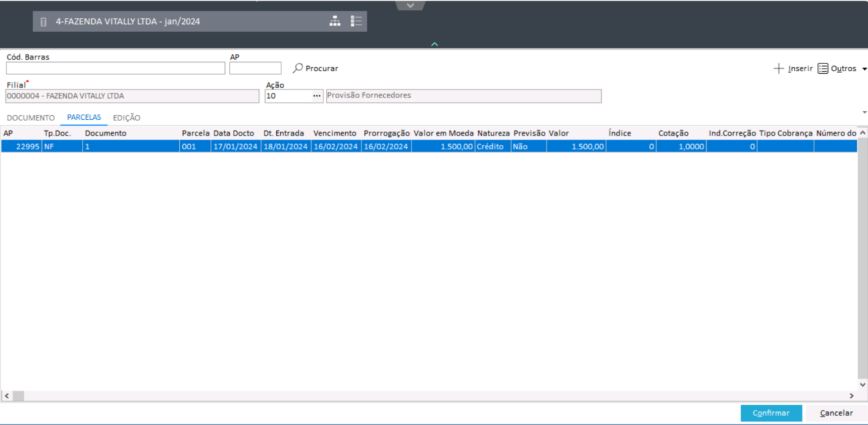Click the Ind.Correção column header
Screen dimensions: 868x425
pos(732,133)
